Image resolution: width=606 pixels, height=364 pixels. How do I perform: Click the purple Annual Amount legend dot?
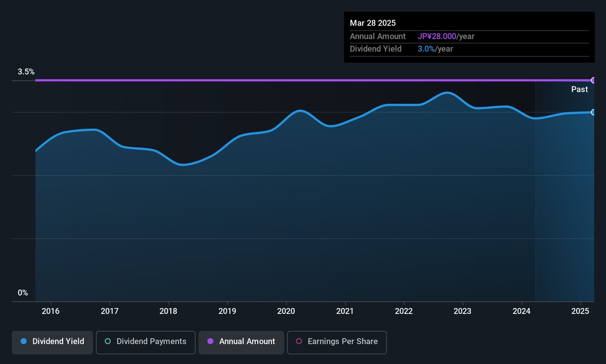click(x=210, y=341)
